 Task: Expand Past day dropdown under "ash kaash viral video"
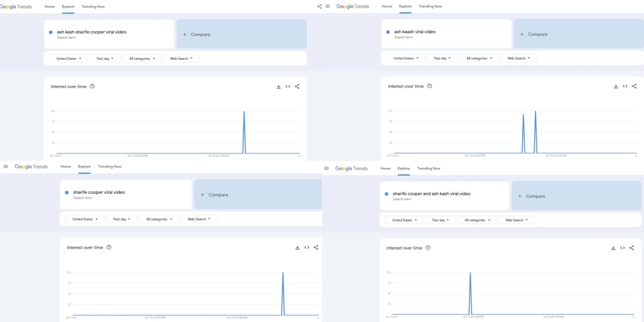tap(443, 58)
